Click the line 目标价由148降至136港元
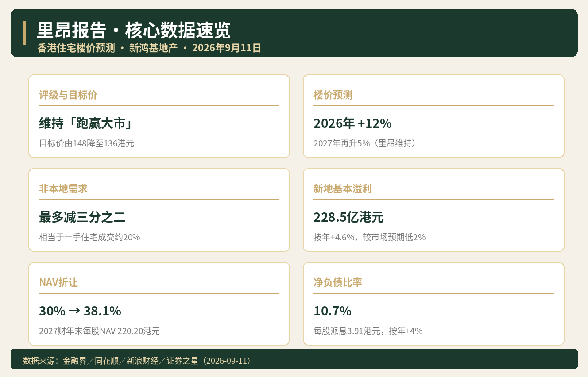Screen dimensions: 588x377 click(86, 143)
